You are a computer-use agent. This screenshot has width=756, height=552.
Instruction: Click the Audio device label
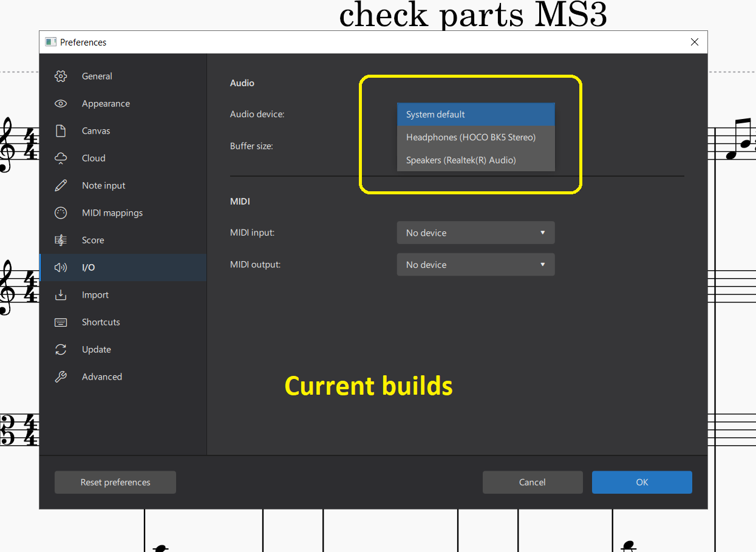tap(257, 114)
